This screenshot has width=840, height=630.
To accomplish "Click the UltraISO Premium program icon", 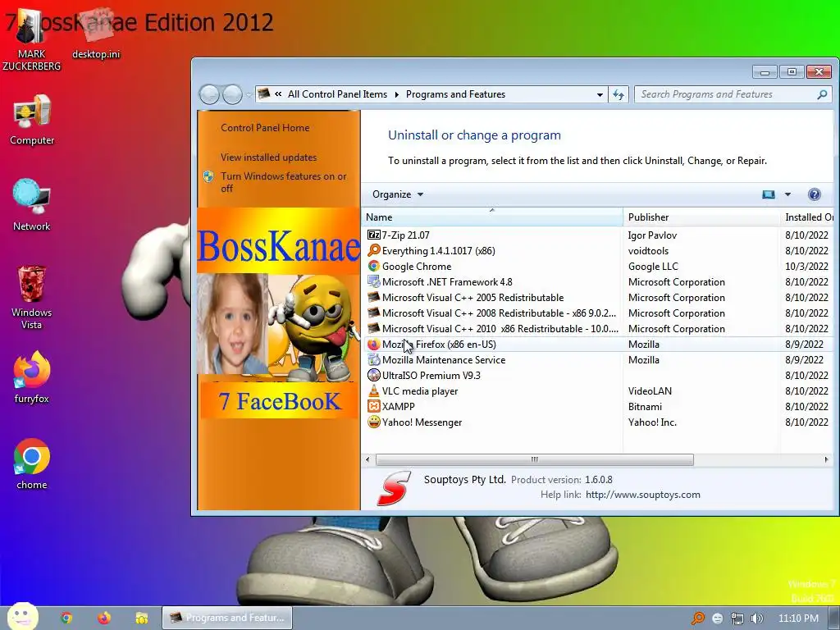I will 373,375.
